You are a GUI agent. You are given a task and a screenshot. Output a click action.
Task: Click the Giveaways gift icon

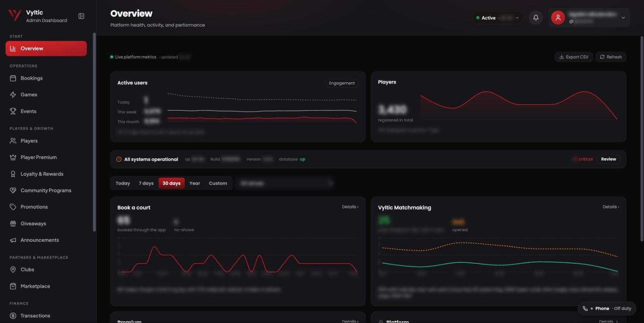[13, 224]
